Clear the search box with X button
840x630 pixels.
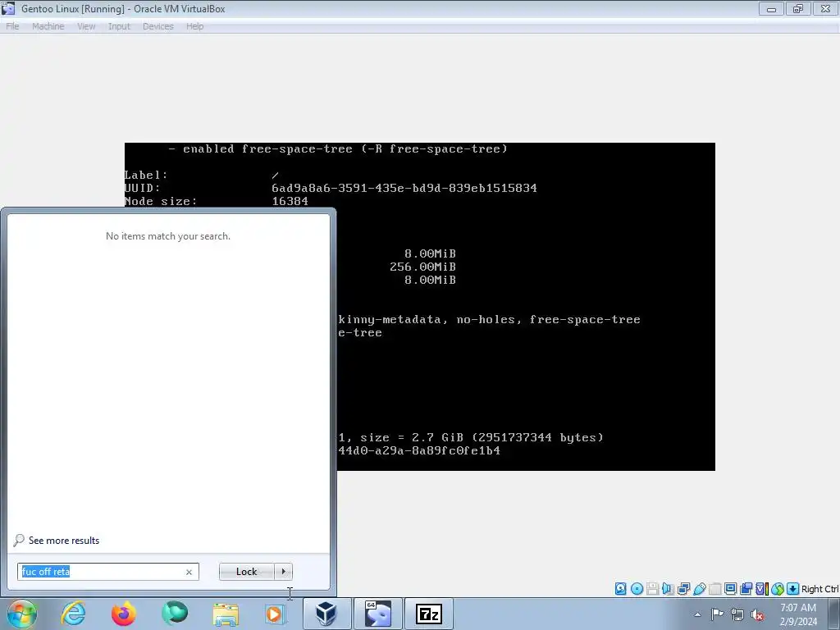coord(189,572)
